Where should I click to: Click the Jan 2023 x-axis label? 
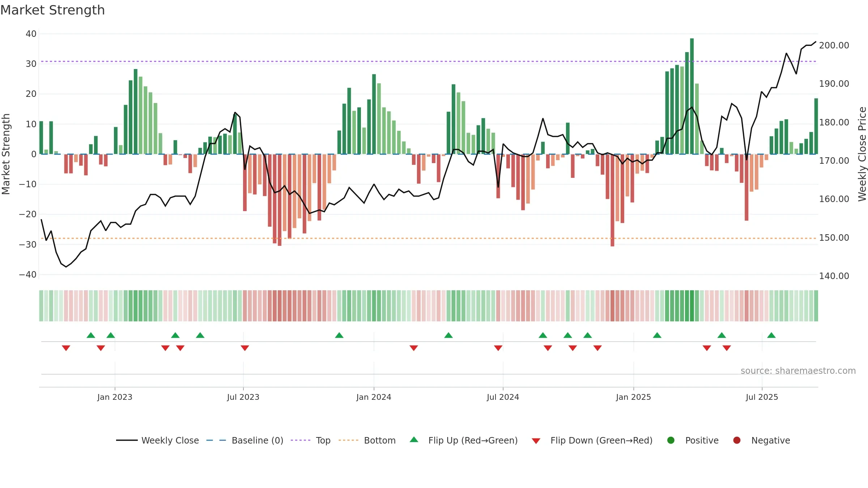coord(115,397)
